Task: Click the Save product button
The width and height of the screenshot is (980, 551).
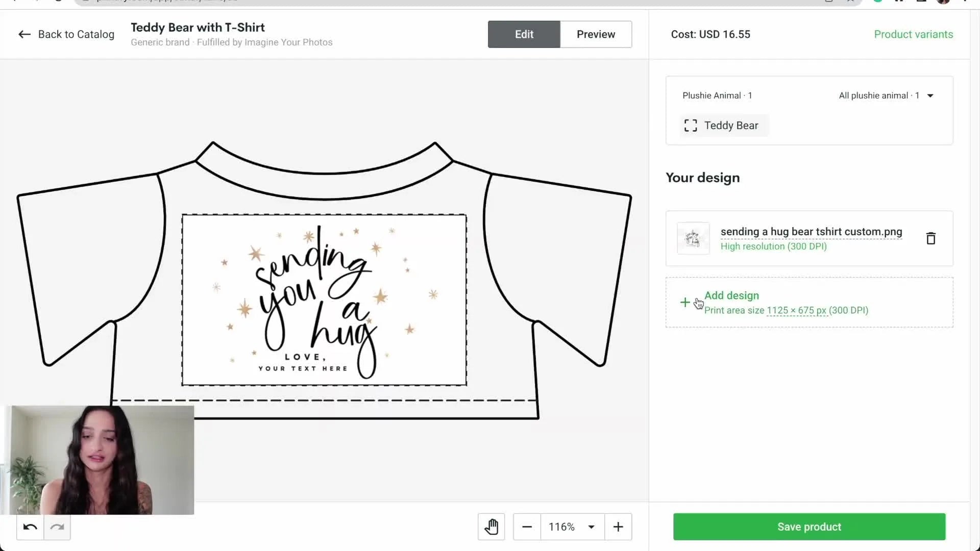Action: [809, 527]
